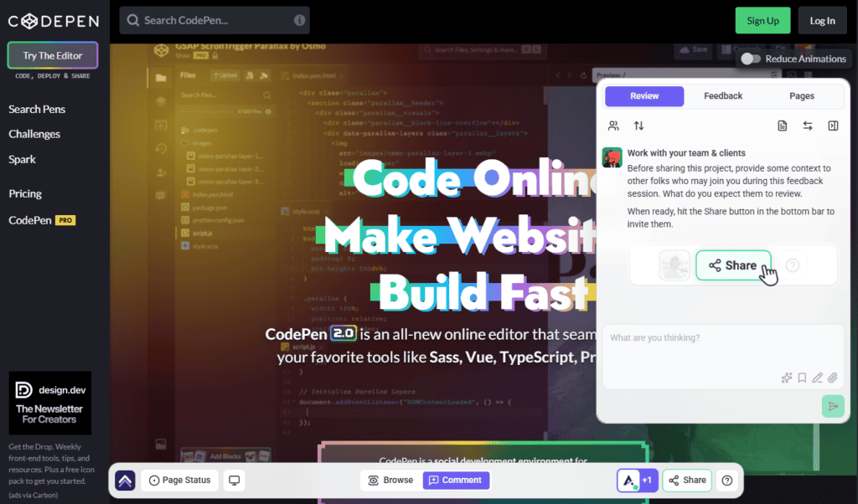The width and height of the screenshot is (858, 504).
Task: Click the Log In button
Action: (823, 21)
